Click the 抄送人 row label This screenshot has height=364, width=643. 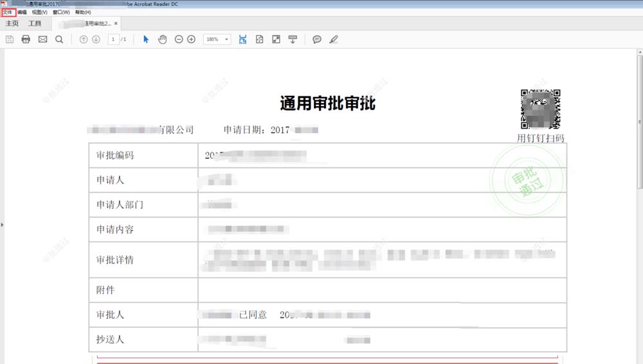(110, 340)
